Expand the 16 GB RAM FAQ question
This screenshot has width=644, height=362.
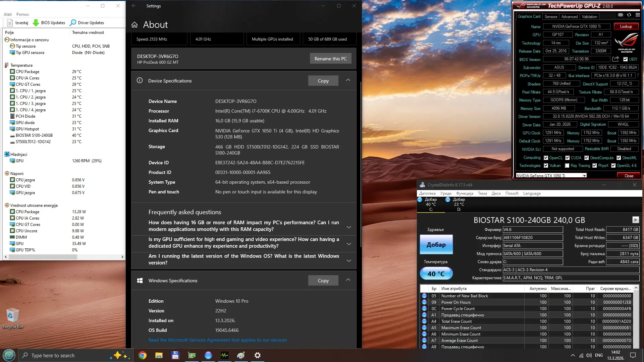pyautogui.click(x=349, y=227)
